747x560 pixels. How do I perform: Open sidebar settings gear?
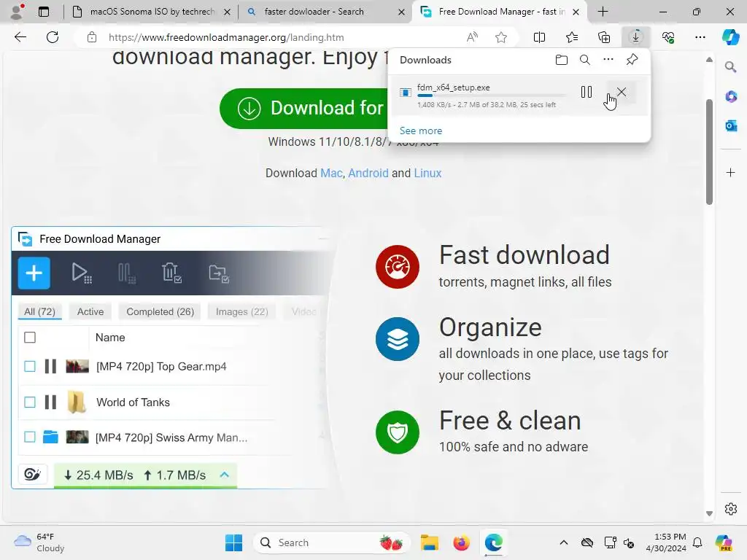tap(731, 509)
